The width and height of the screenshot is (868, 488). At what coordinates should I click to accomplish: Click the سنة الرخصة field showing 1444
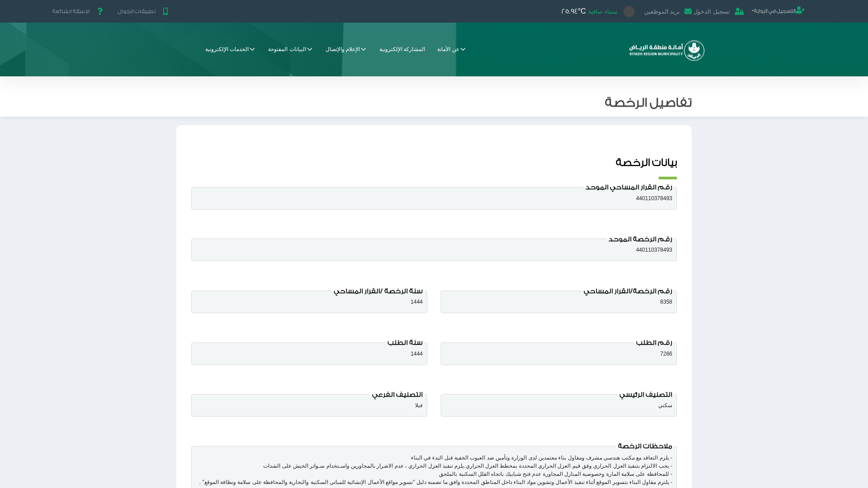[x=309, y=302]
